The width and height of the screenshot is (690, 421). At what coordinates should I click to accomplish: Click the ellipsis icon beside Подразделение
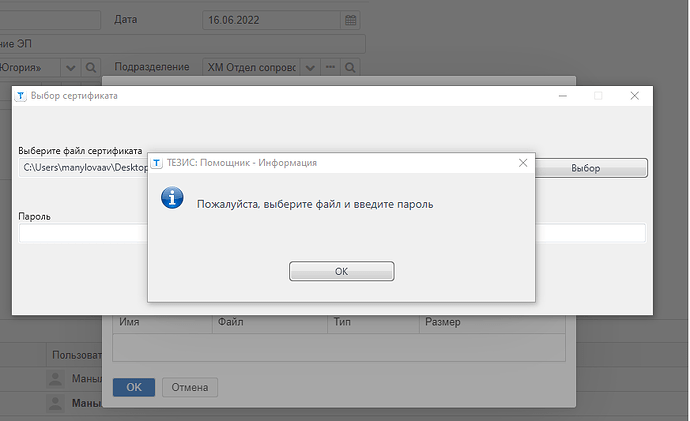point(330,67)
